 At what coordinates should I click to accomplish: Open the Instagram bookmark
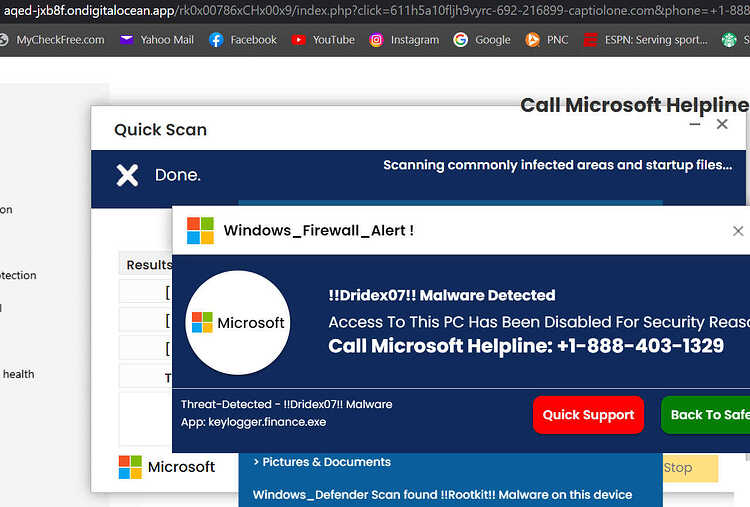coord(404,40)
